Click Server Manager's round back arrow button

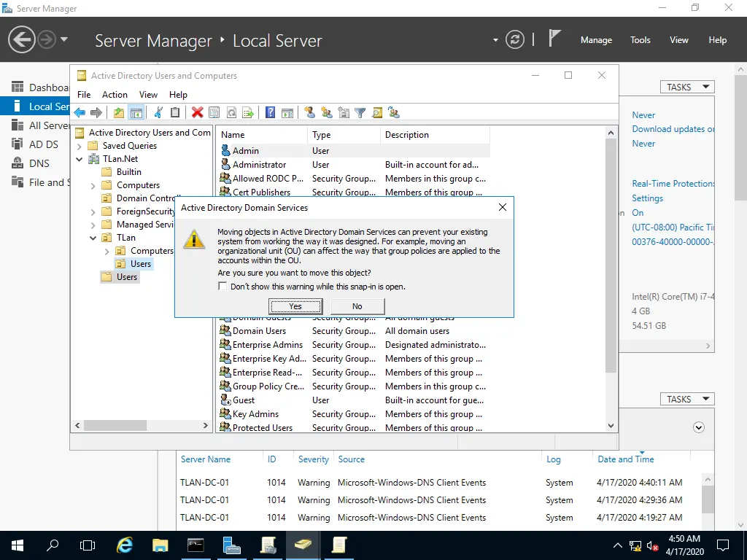tap(21, 39)
